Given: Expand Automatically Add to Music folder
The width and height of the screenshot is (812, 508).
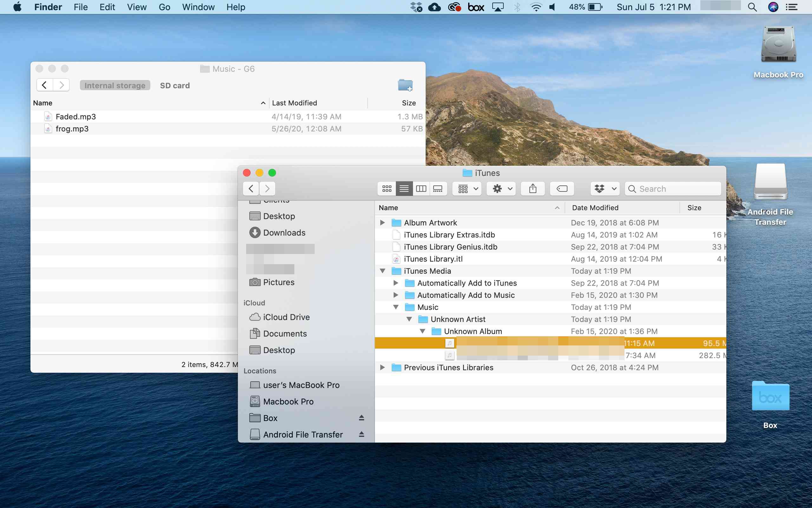Looking at the screenshot, I should click(396, 295).
